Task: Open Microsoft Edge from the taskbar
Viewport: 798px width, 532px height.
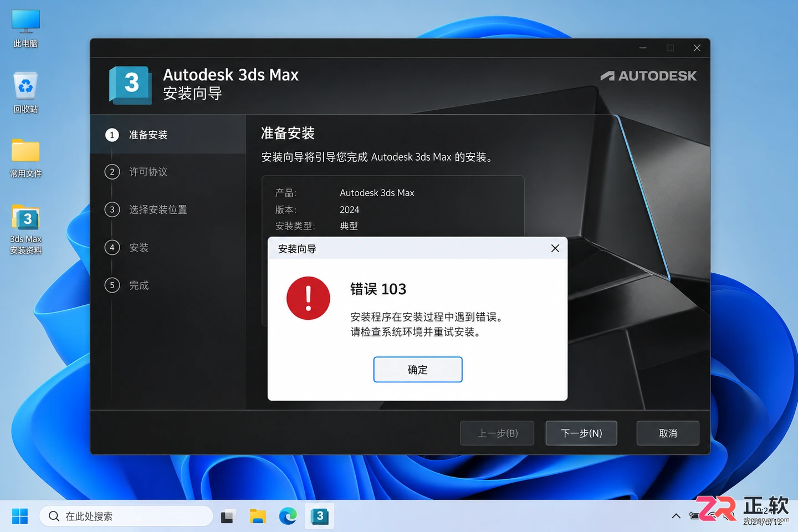Action: click(288, 516)
